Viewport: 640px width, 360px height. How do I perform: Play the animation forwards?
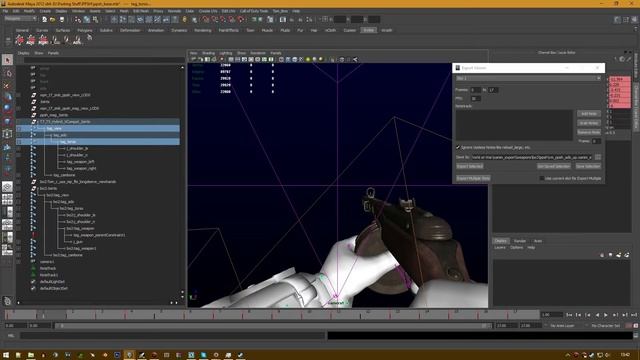click(x=606, y=315)
